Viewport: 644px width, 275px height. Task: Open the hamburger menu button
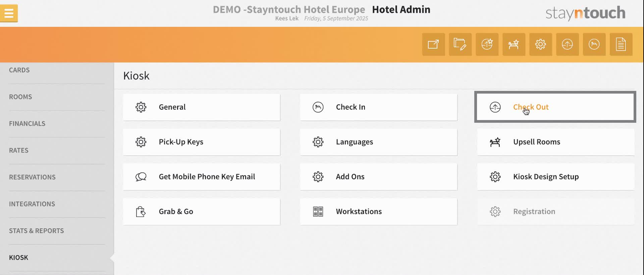[x=9, y=13]
